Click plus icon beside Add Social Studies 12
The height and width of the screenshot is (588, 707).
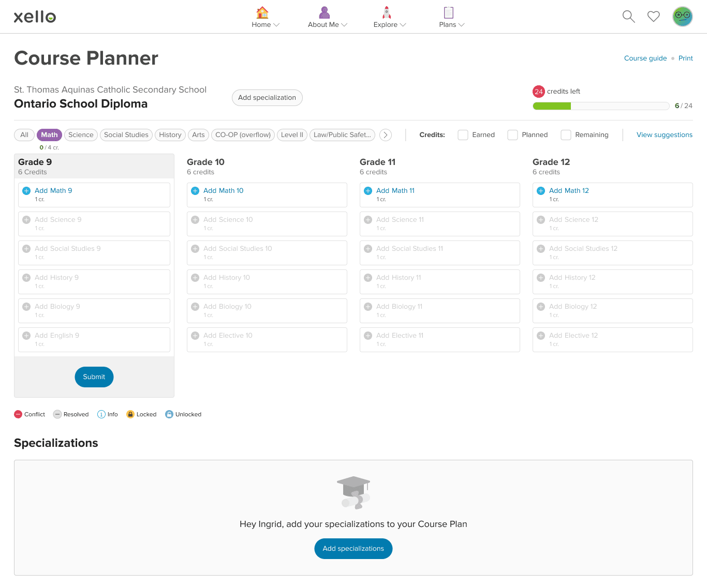tap(541, 249)
